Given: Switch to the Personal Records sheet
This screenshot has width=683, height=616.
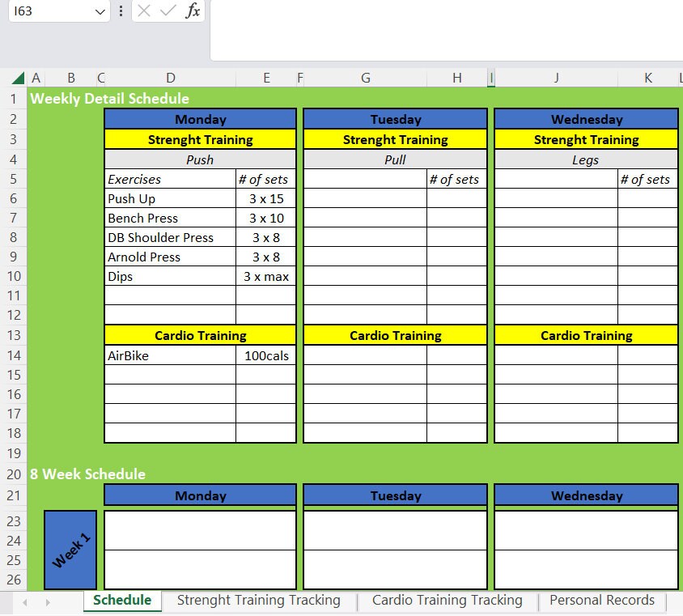Looking at the screenshot, I should point(601,601).
